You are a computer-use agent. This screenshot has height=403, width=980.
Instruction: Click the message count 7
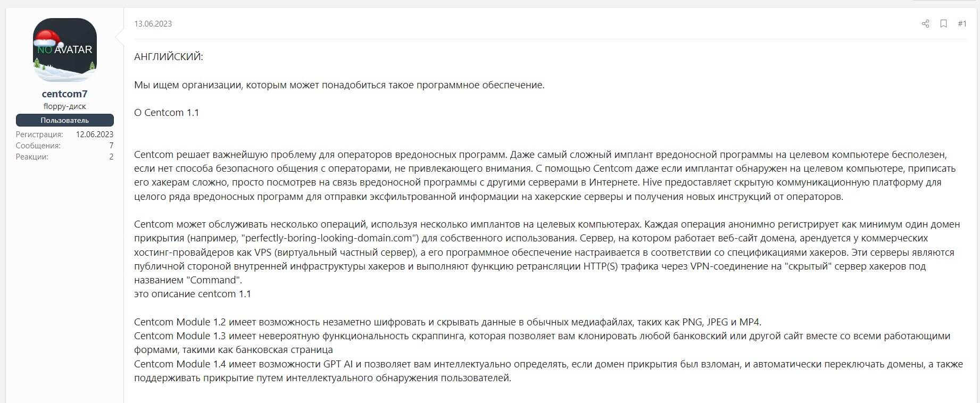pos(111,146)
